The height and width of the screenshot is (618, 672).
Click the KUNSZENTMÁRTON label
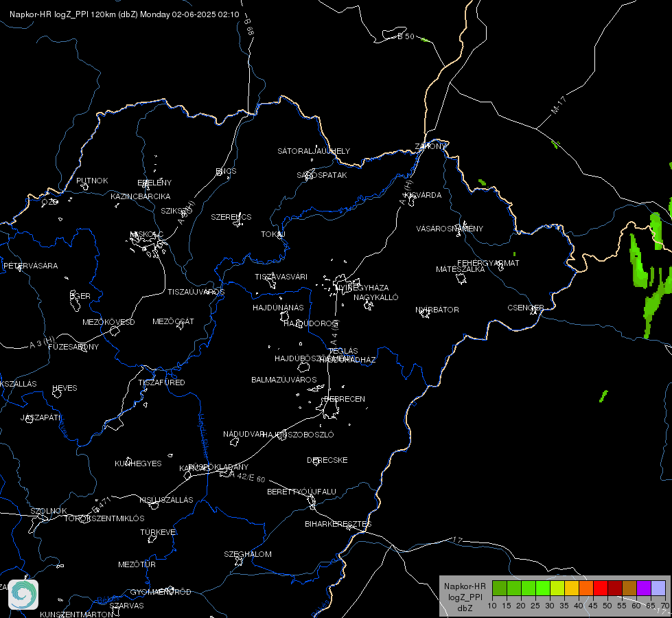[76, 614]
